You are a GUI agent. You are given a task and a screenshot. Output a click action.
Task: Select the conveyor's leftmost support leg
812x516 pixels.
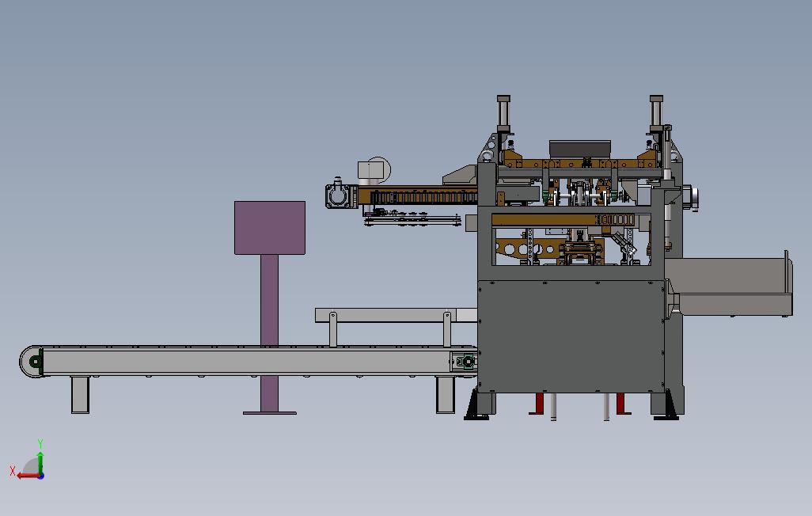(x=80, y=395)
